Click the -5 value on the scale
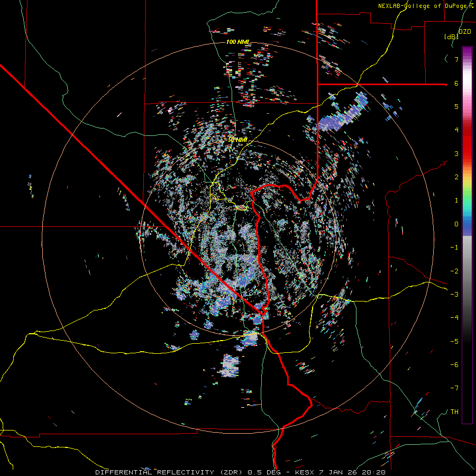This screenshot has width=476, height=476. click(x=454, y=341)
